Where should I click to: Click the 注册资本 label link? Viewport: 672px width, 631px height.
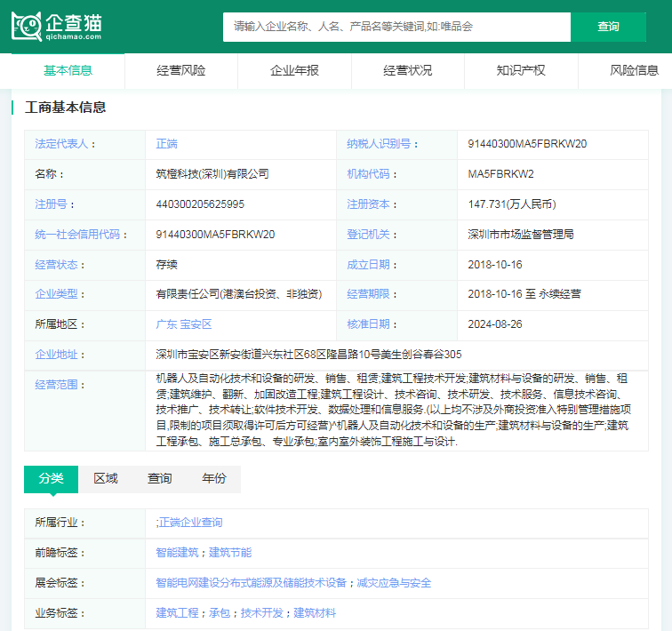pyautogui.click(x=368, y=204)
